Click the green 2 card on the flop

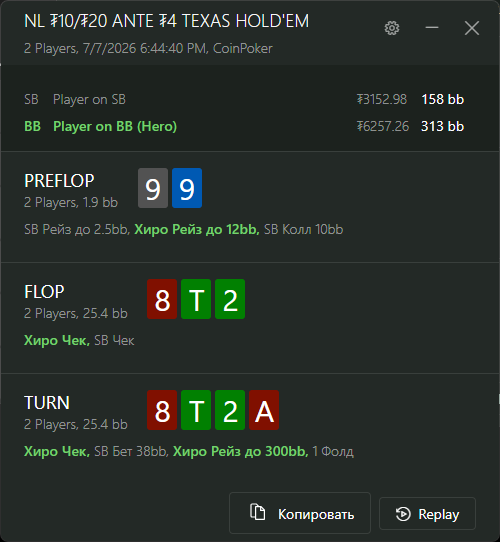[230, 299]
